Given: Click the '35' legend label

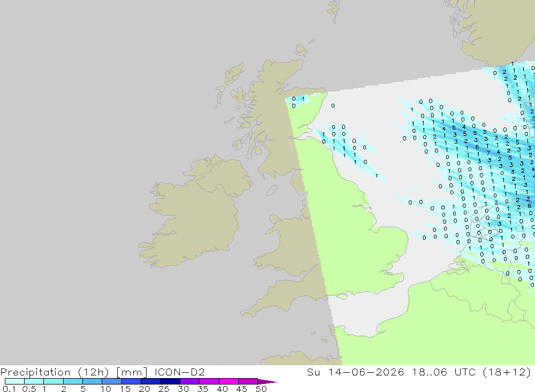Looking at the screenshot, I should pos(203,389).
